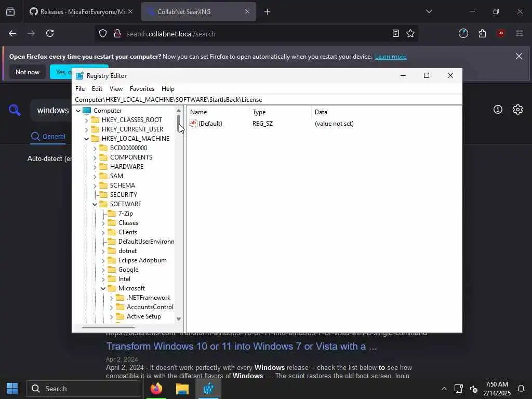
Task: List all tabs with the dropdown arrow
Action: click(429, 11)
